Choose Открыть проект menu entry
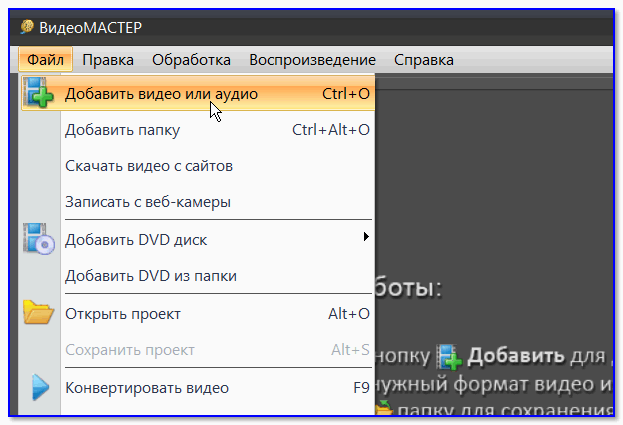This screenshot has height=425, width=623. click(x=198, y=314)
